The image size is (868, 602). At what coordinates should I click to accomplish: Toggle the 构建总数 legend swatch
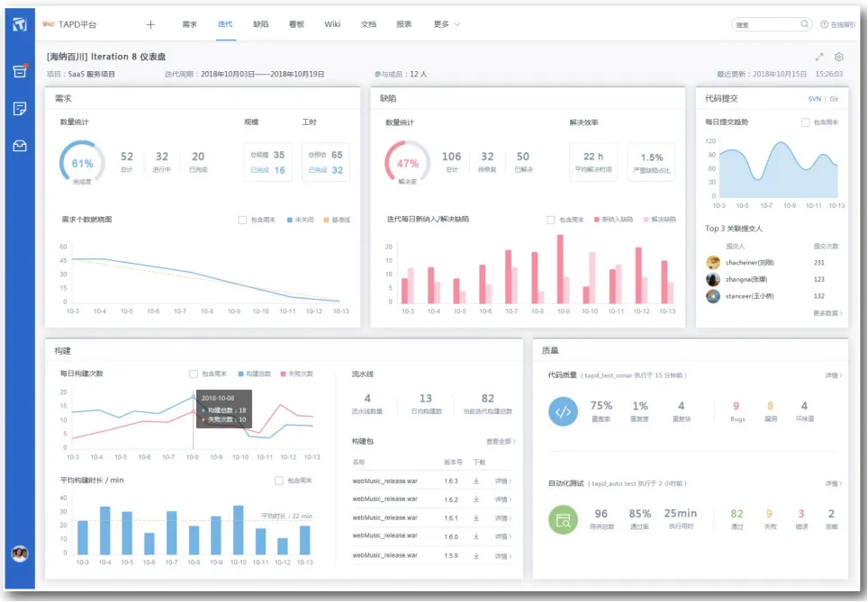[240, 374]
